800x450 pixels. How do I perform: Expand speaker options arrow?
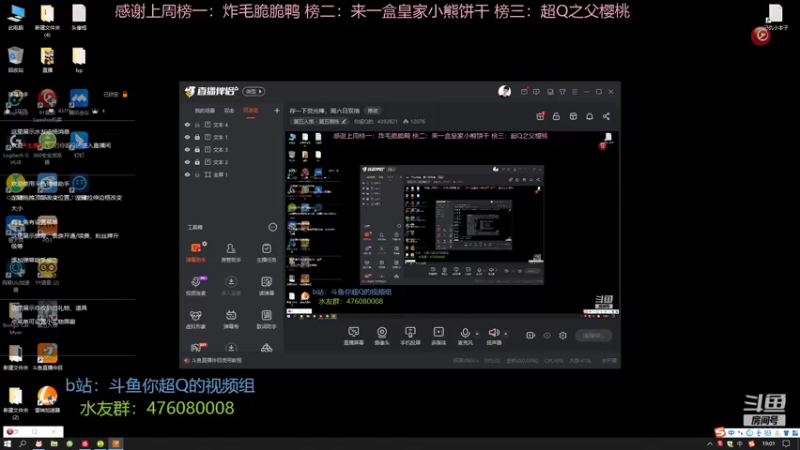point(506,334)
